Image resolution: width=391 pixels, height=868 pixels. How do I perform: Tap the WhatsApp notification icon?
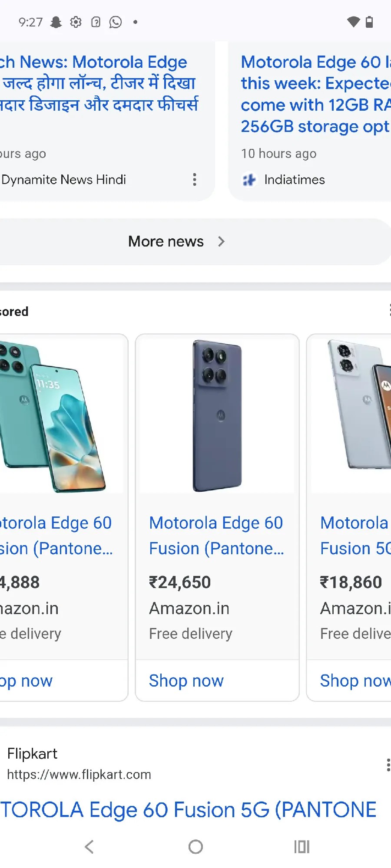coord(116,22)
